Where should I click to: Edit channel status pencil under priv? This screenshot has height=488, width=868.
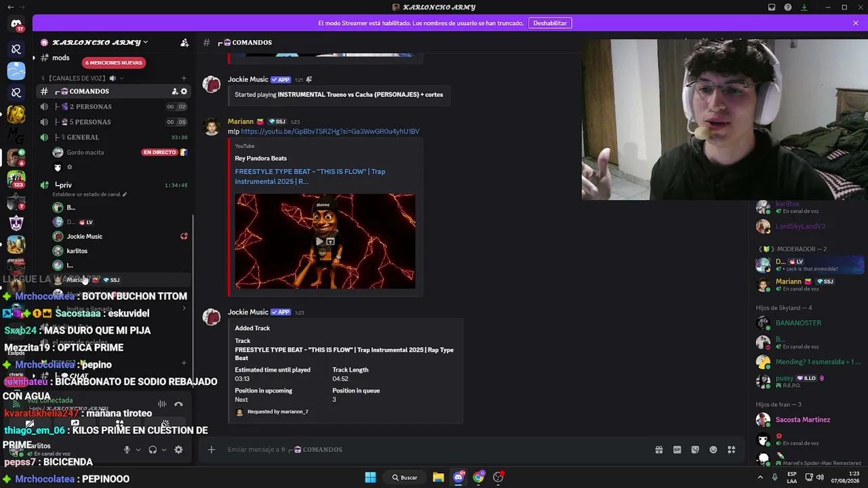pyautogui.click(x=124, y=195)
